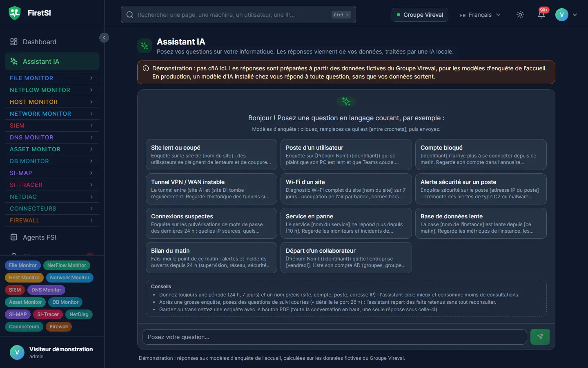Collapse the sidebar with the round arrow button

click(x=104, y=38)
